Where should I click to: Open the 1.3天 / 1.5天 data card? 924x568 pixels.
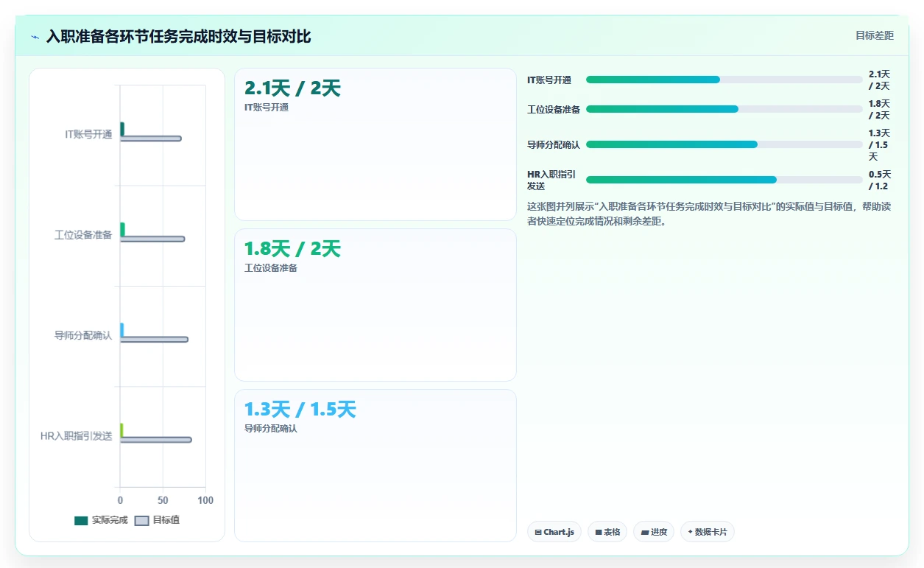[375, 466]
